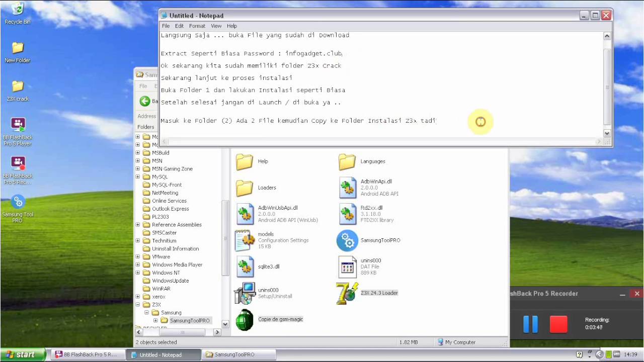Click the help tray icon in taskbar
Image resolution: width=644 pixels, height=362 pixels.
[x=579, y=354]
